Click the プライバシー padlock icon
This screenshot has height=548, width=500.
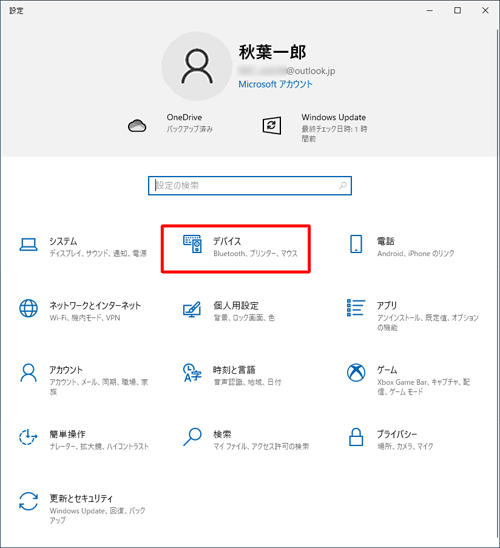356,437
